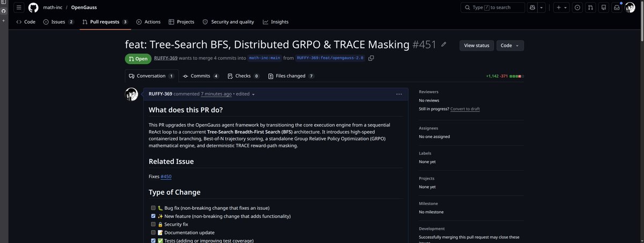Open the RUFFY-369:feat/opengauss-2.0 branch link

point(330,58)
